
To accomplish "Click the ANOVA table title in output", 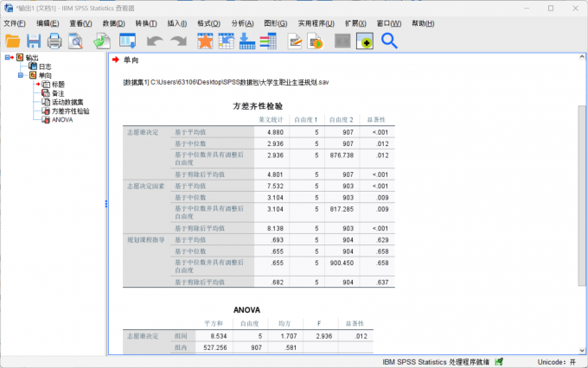I will point(246,310).
